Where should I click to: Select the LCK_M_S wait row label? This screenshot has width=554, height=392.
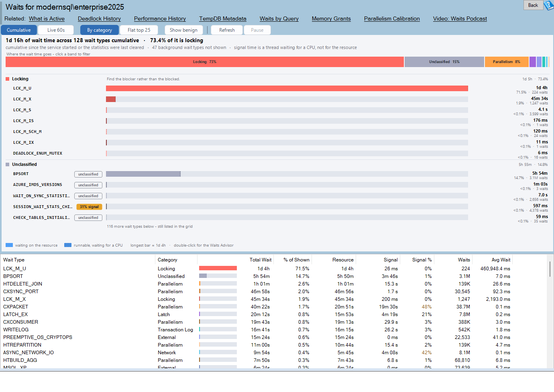22,110
